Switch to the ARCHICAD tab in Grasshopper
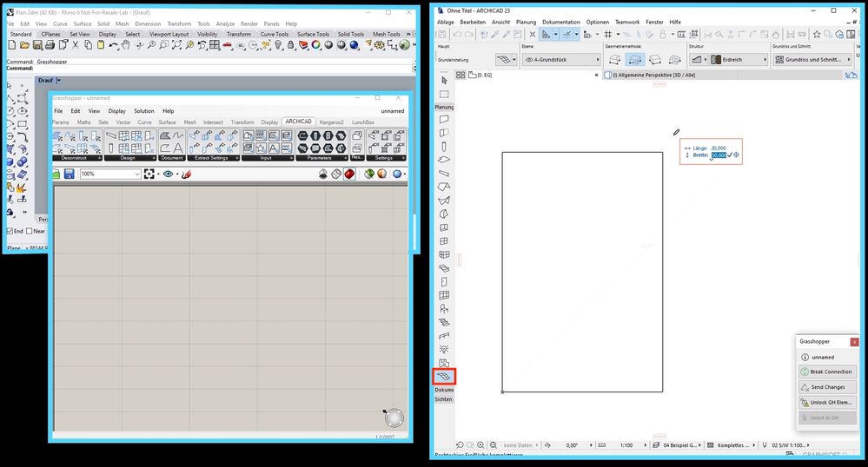Screen dimensions: 868x467 pos(298,122)
